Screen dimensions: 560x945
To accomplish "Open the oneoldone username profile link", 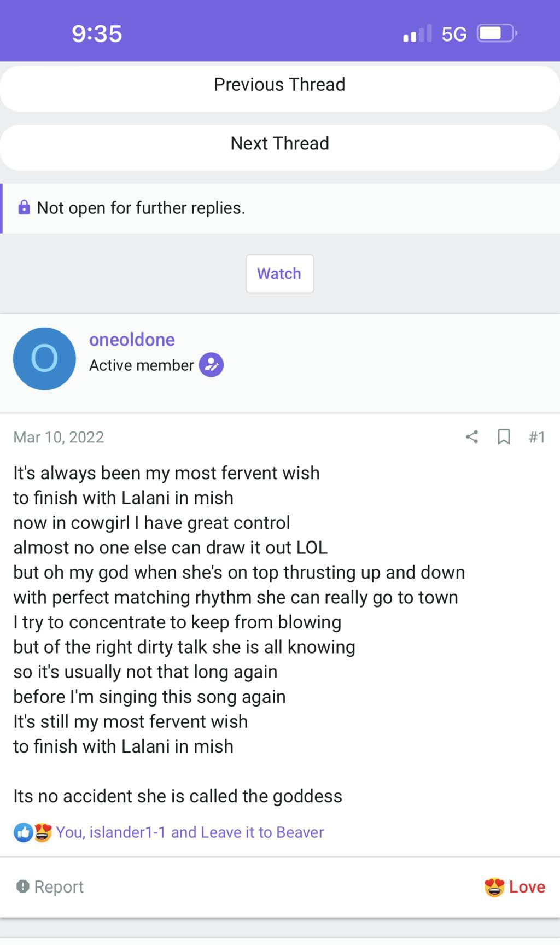I will pyautogui.click(x=132, y=340).
